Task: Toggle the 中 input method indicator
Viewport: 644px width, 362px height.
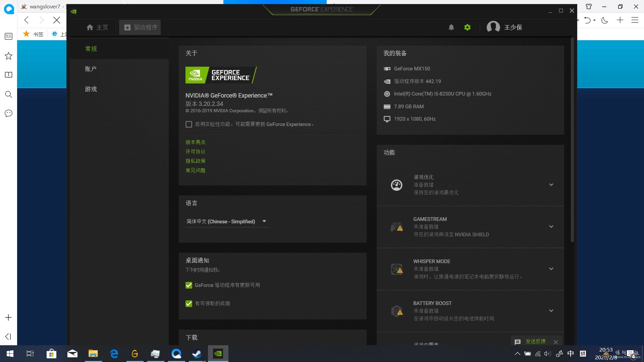Action: tap(570, 354)
